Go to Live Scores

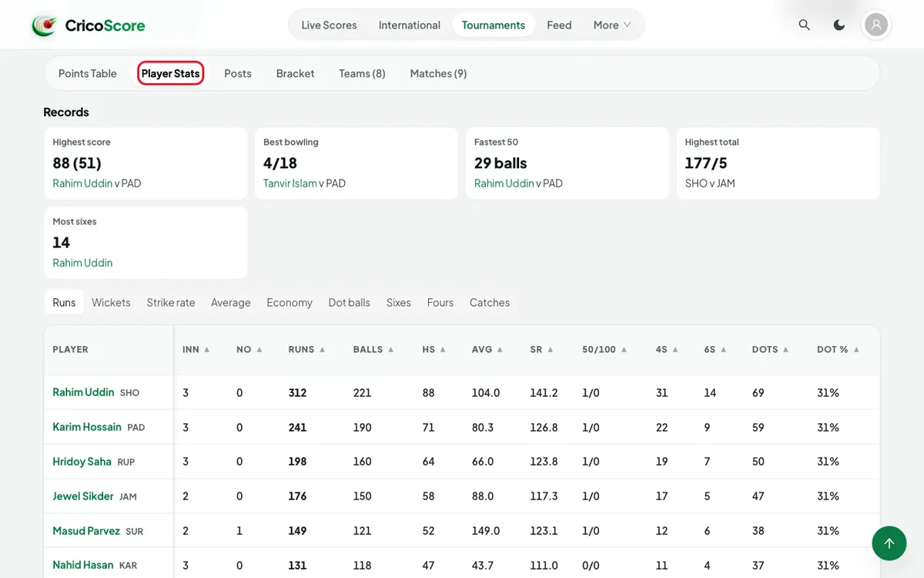[329, 25]
